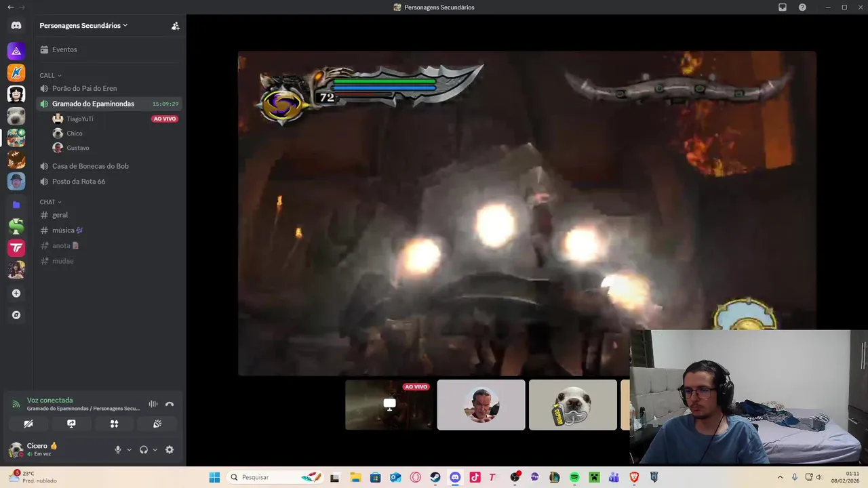Image resolution: width=868 pixels, height=488 pixels.
Task: Show hidden system tray icons chevron
Action: pyautogui.click(x=780, y=477)
